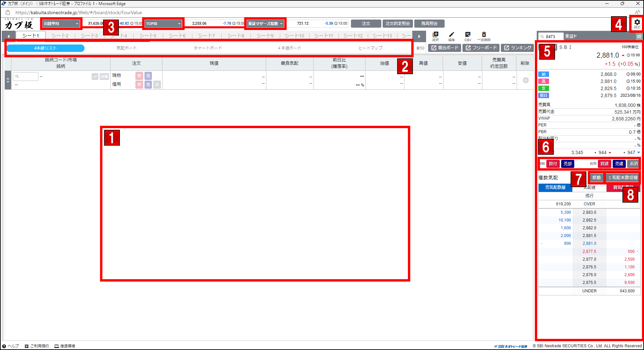Viewport: 644px width, 350px height.
Task: Click the 信用 返済 button
Action: 633,164
